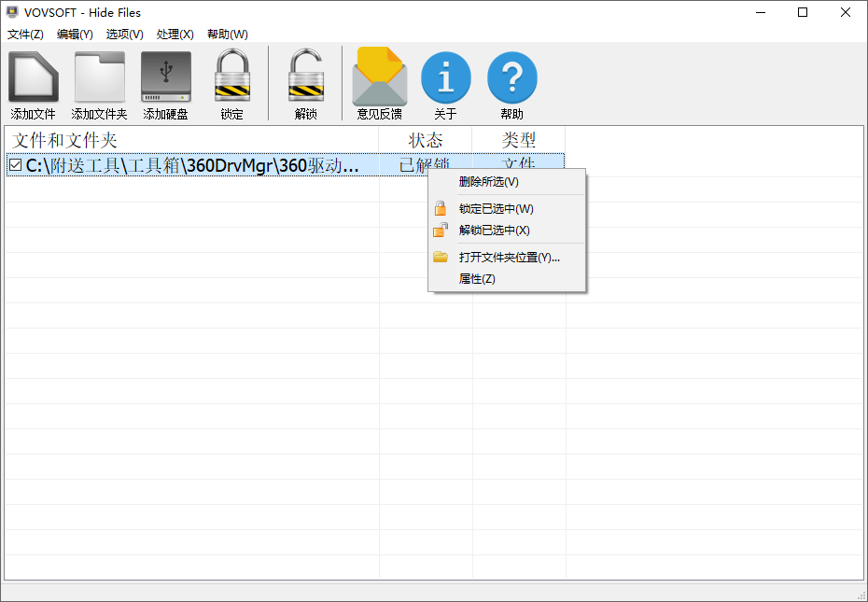Viewport: 868px width, 602px height.
Task: Open 帮助 via the question mark icon
Action: click(511, 77)
